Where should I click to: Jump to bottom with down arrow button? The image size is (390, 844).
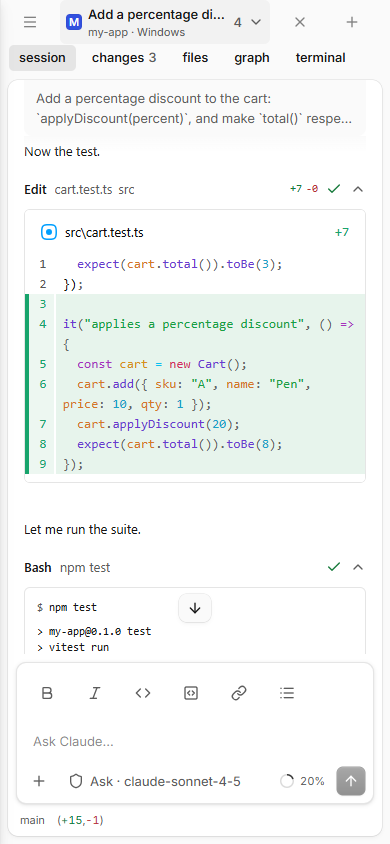tap(195, 608)
